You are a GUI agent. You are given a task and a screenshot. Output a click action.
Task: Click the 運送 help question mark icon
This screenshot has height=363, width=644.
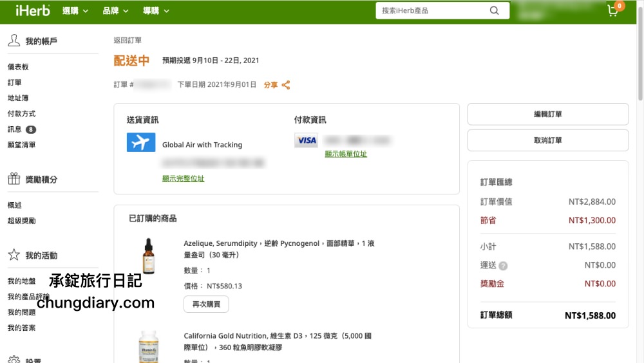[x=503, y=266]
